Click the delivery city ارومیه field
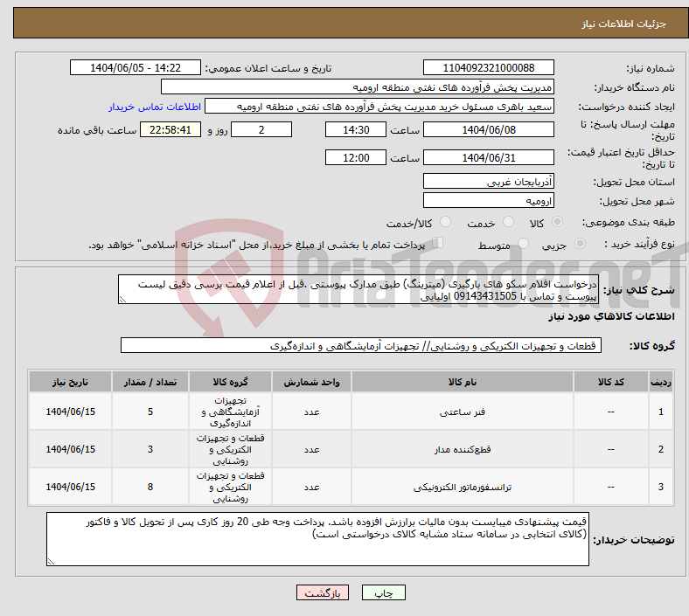The image size is (689, 616). click(x=488, y=200)
